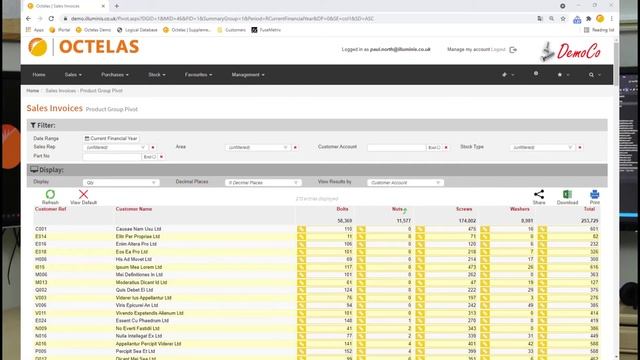Open the Nuts drill-down icon for M006
The height and width of the screenshot is (360, 640).
361,275
